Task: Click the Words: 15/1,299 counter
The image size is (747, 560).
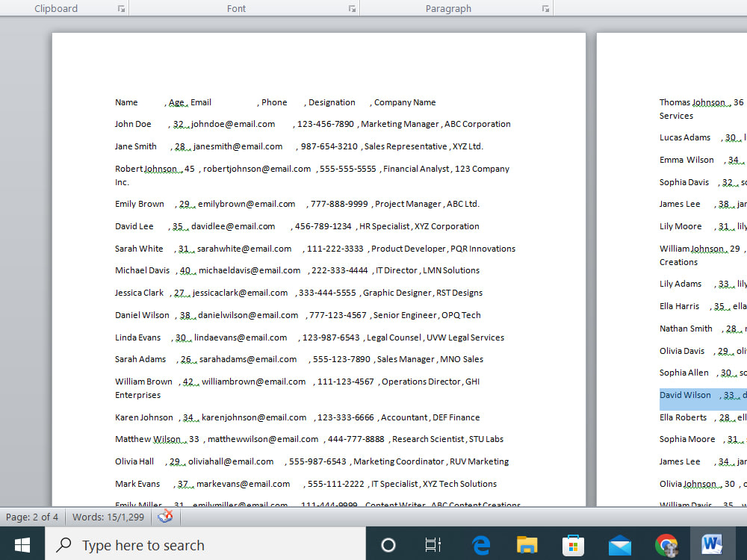Action: 108,517
